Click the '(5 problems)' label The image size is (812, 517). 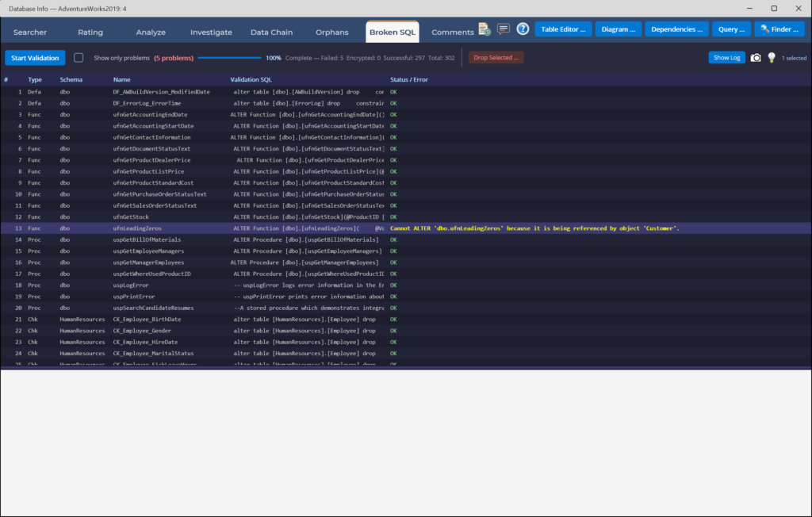coord(174,58)
